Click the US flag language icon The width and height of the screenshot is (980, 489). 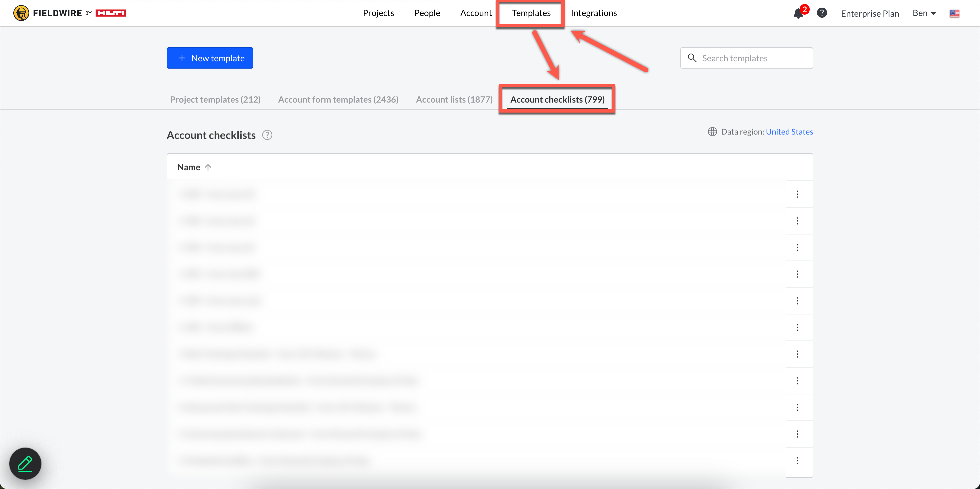click(x=954, y=13)
